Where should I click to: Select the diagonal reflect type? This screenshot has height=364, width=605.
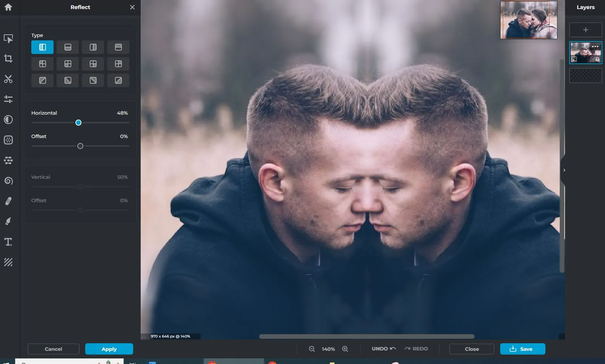(x=42, y=80)
